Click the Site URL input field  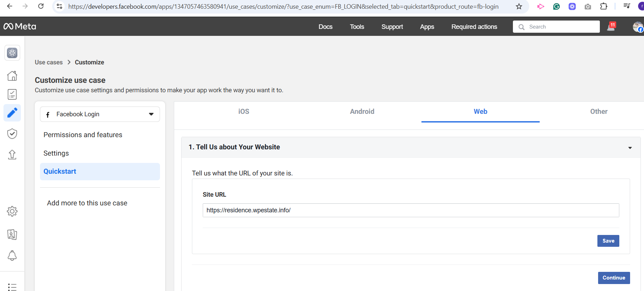[411, 210]
